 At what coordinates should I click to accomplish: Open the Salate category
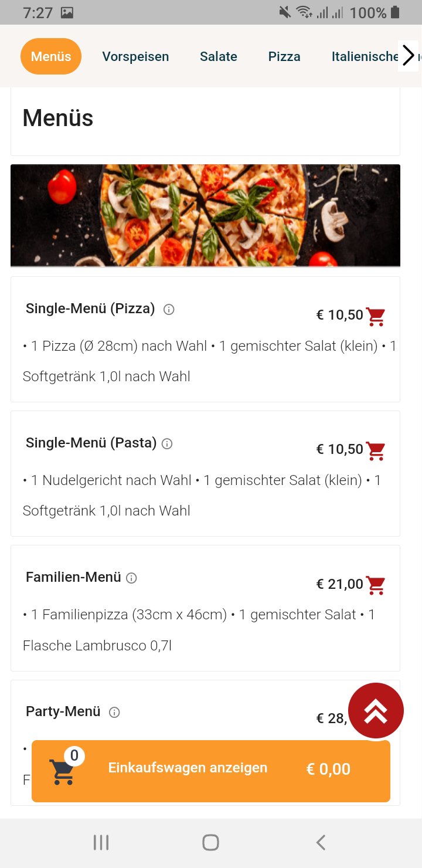pos(219,56)
